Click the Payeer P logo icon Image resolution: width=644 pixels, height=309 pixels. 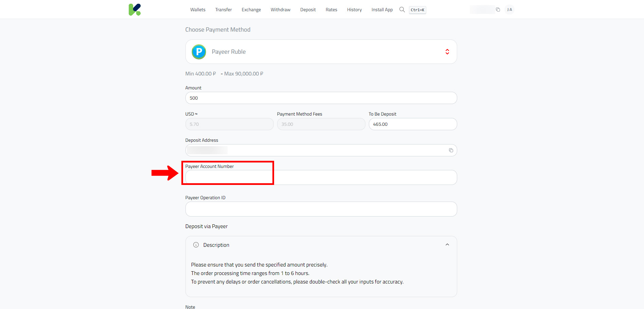click(199, 52)
